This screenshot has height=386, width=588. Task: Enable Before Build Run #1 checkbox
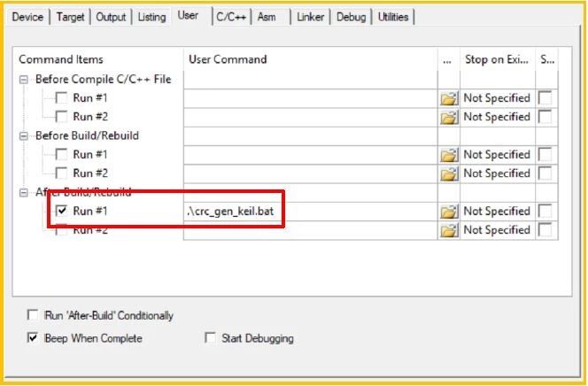pos(61,155)
